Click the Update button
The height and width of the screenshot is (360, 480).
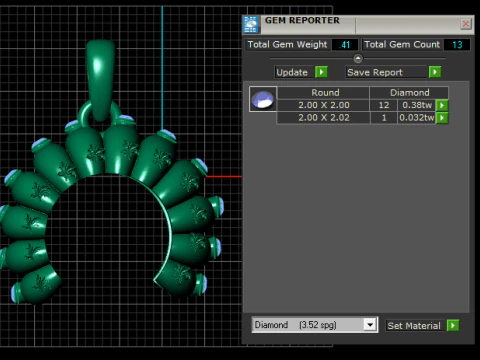[294, 72]
